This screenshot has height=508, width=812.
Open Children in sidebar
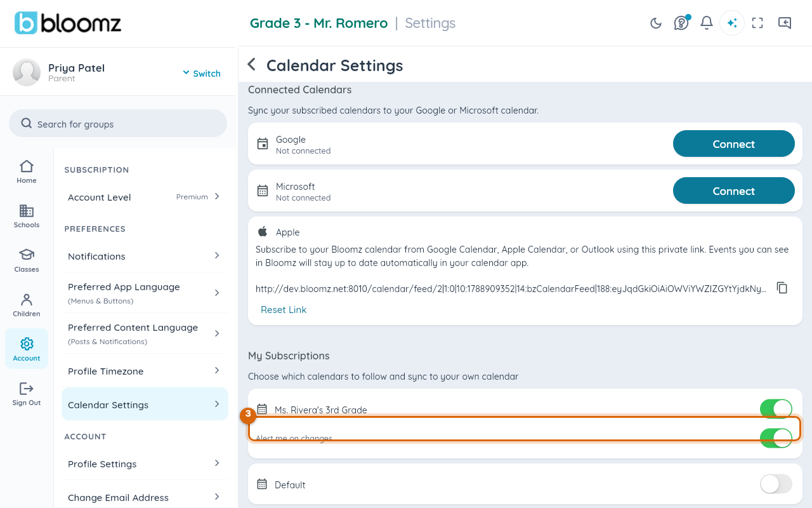tap(27, 305)
